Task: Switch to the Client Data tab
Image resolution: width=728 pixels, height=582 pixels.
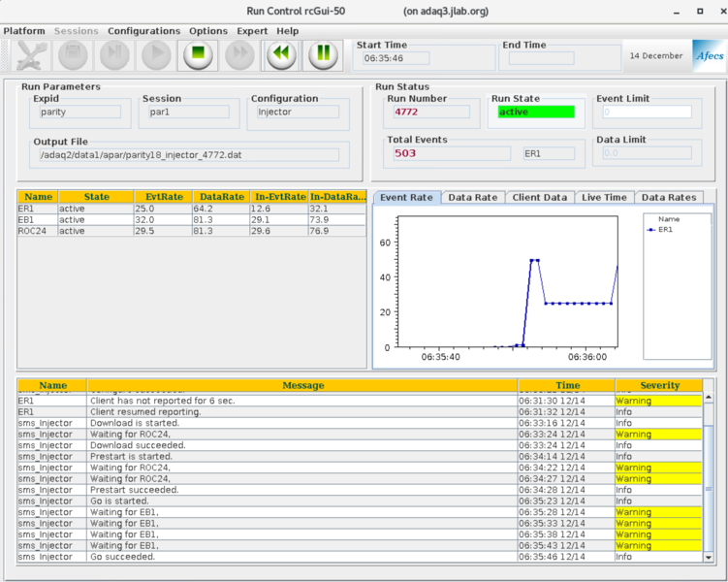Action: (540, 198)
